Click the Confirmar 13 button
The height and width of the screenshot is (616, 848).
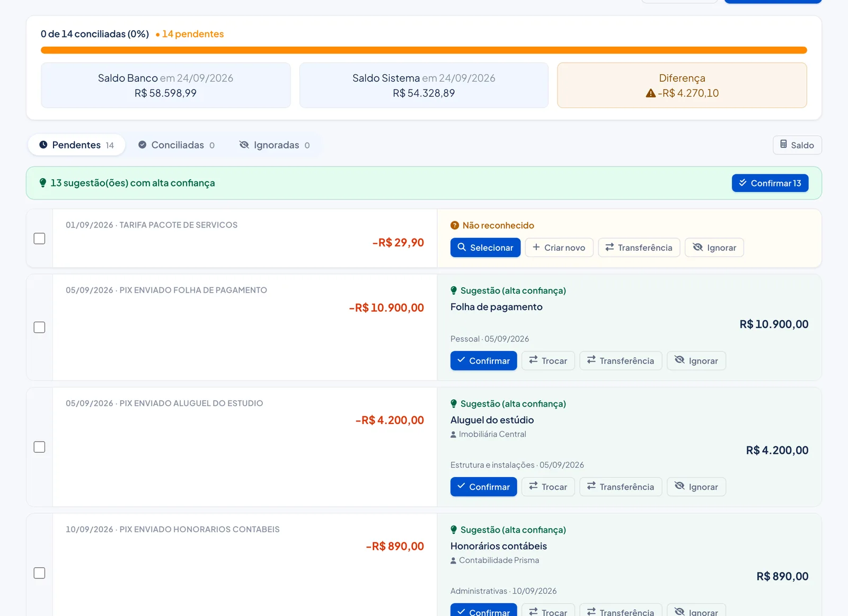point(770,183)
